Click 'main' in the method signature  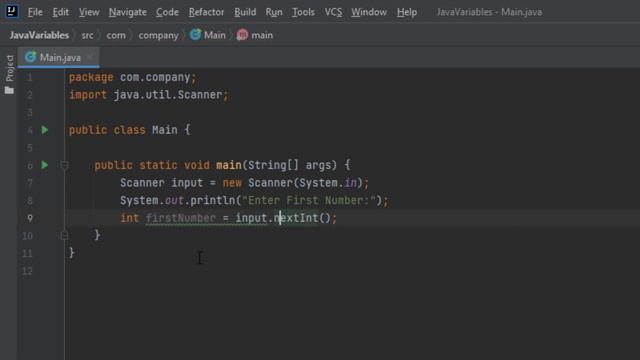[229, 165]
